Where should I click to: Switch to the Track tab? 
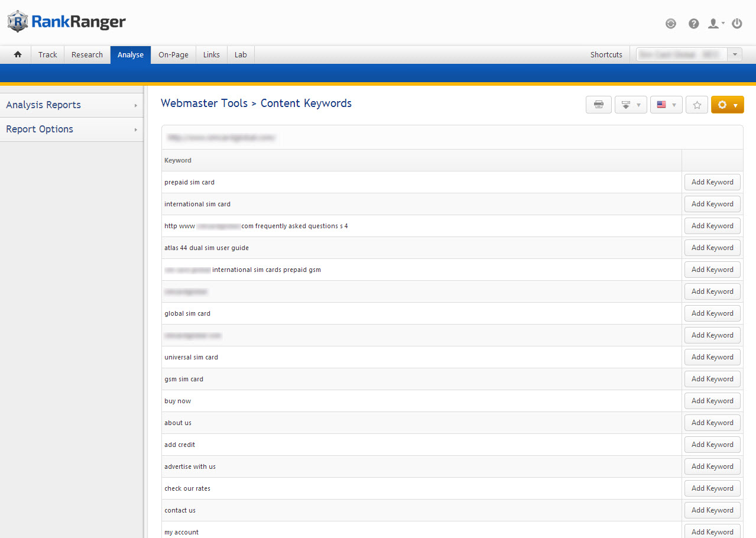click(48, 54)
